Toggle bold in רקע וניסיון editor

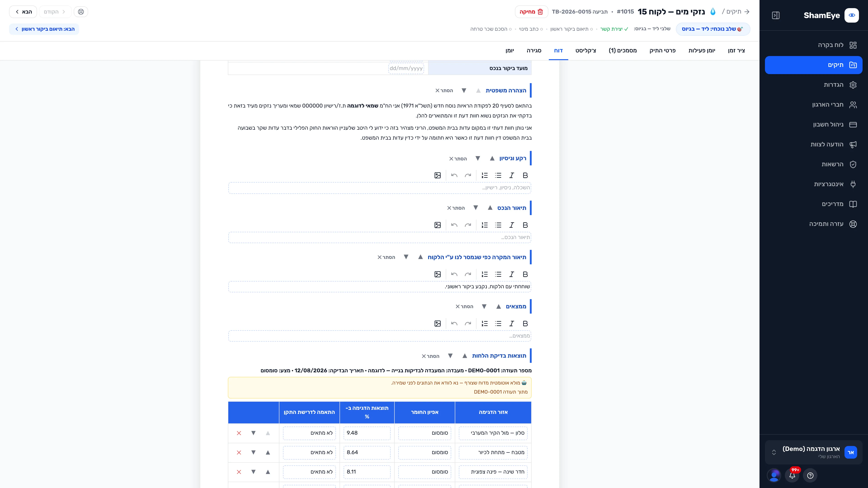tap(525, 176)
